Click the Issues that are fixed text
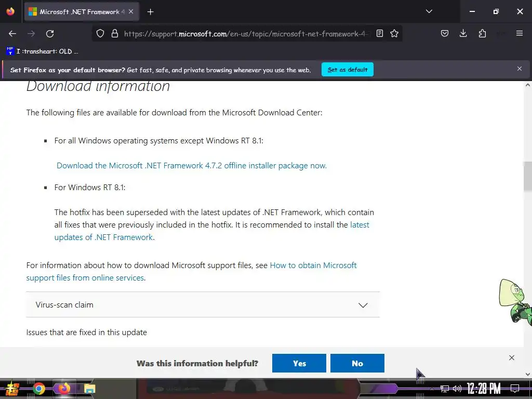This screenshot has height=399, width=532. pyautogui.click(x=87, y=332)
